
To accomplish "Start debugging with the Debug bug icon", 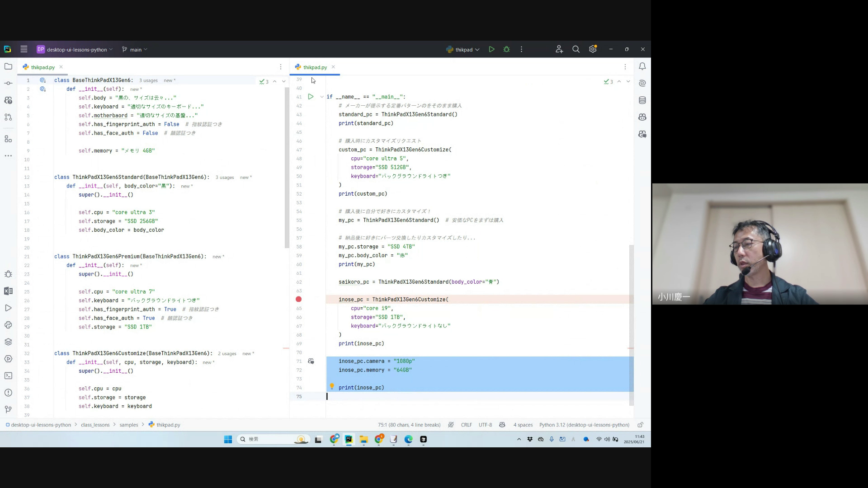I will pos(506,49).
